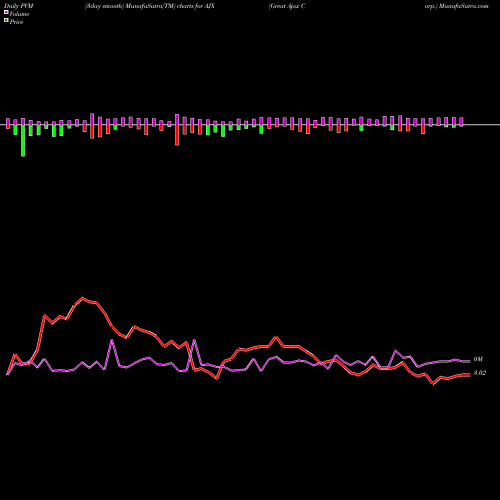The height and width of the screenshot is (500, 500).
Task: Click the '8.62' price end label
Action: 480,373
